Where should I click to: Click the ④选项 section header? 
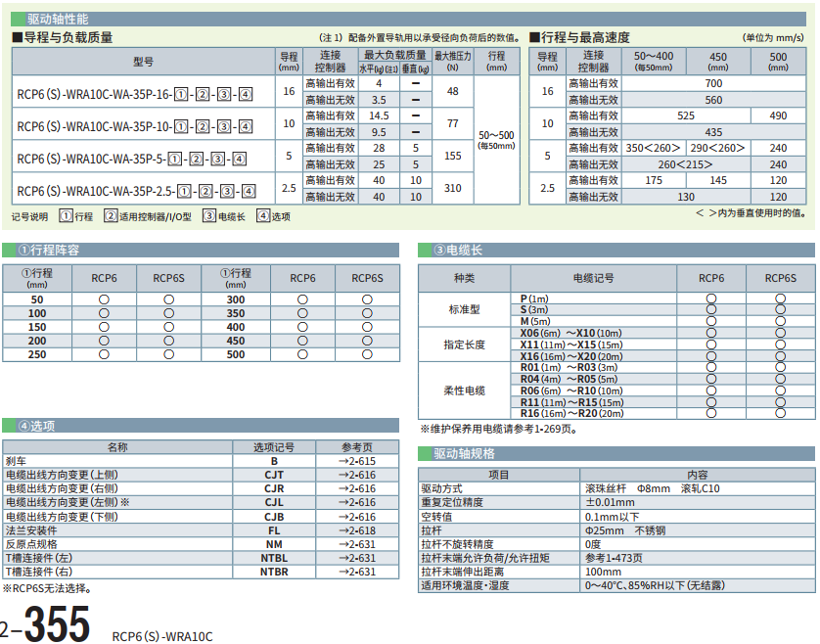pos(201,426)
